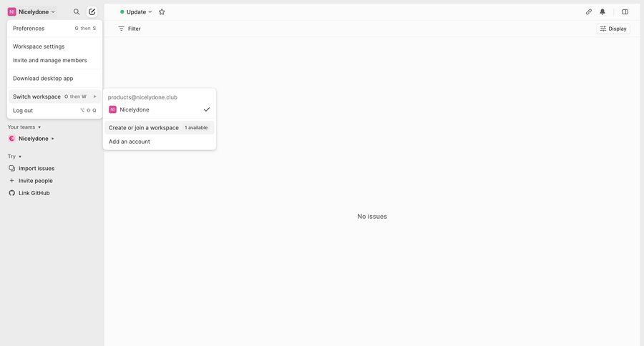
Task: Click the products@nicelydone.club email label
Action: click(142, 97)
